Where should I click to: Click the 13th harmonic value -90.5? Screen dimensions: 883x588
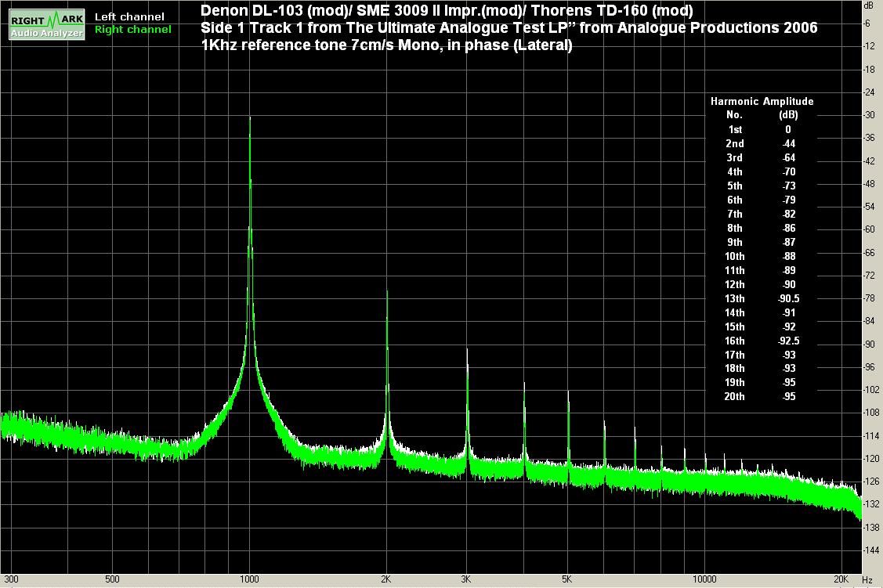pyautogui.click(x=788, y=298)
